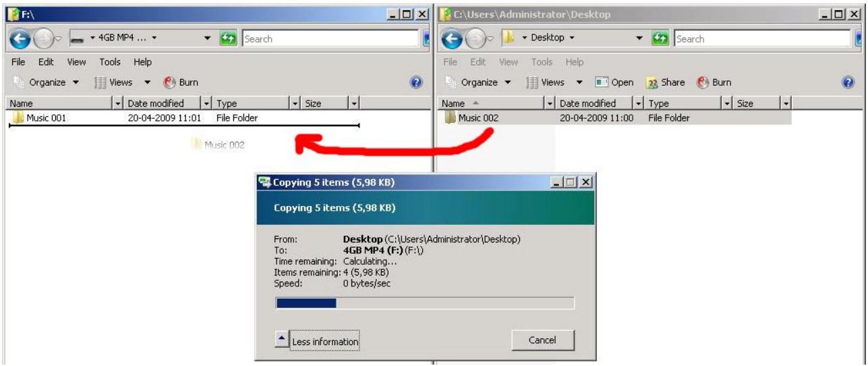Select the Music 002 folder on Desktop
Viewport: 868px width, 366px height.
pos(478,118)
